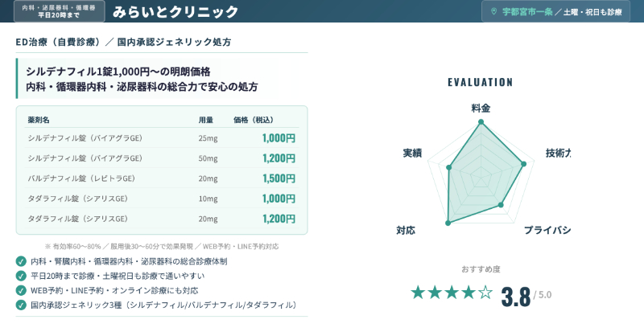Click checkmark icon beside 国内承認ジェネリック3種 line

pos(21,305)
